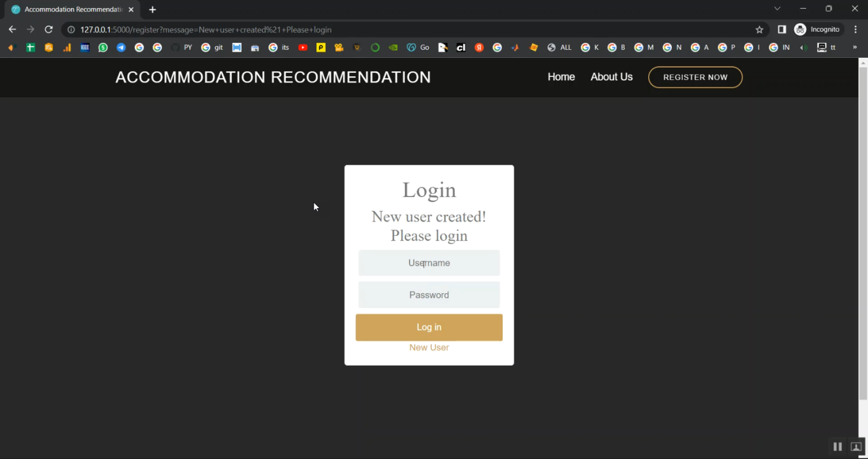Open Chrome's three-dot menu

pos(856,29)
